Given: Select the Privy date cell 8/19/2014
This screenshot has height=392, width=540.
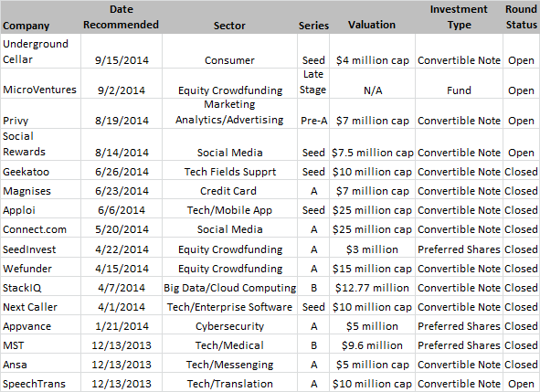Looking at the screenshot, I should [122, 113].
